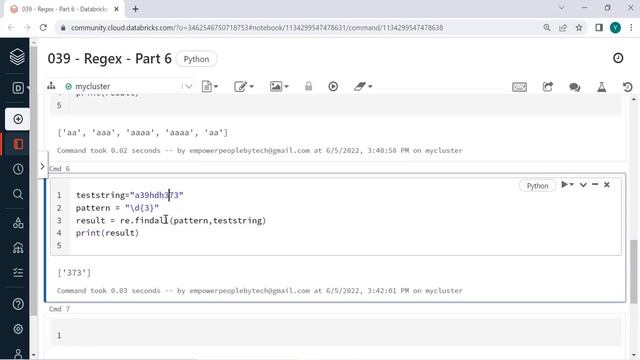Click line 1 teststring code in Cmd 6
640x360 pixels.
click(130, 195)
